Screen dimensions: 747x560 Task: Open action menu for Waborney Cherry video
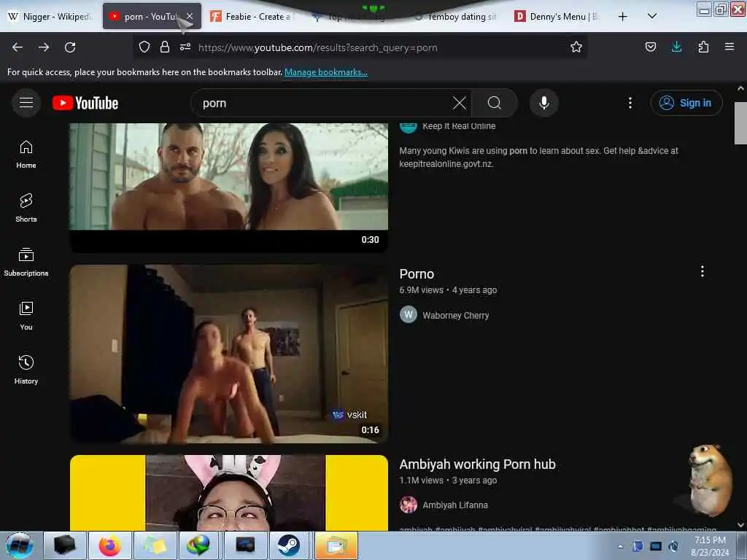(x=703, y=271)
